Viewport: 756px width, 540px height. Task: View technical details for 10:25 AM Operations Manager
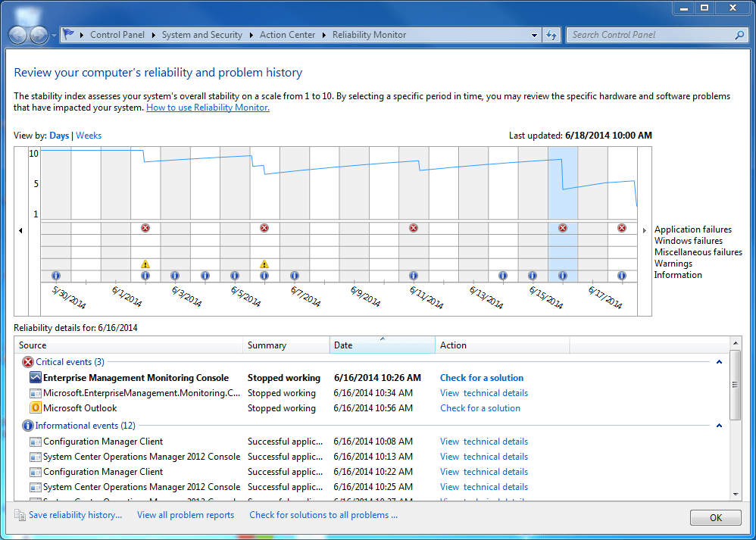click(484, 486)
